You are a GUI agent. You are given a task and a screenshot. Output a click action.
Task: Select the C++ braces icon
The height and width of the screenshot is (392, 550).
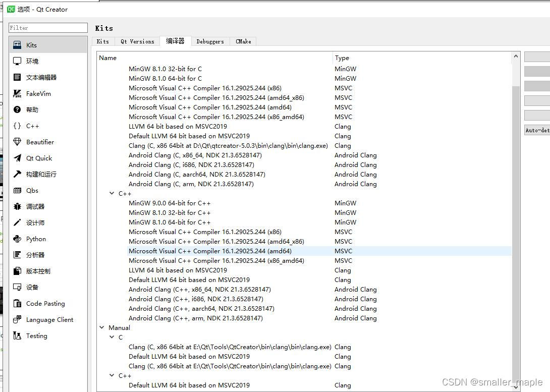point(17,126)
